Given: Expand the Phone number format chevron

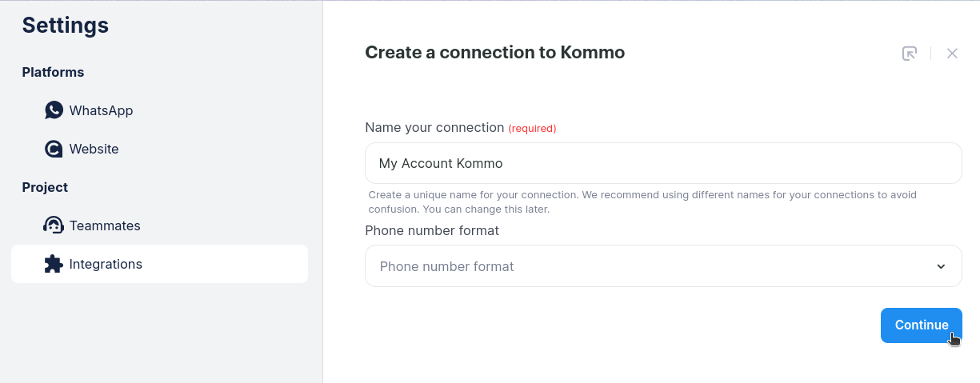Looking at the screenshot, I should click(941, 266).
